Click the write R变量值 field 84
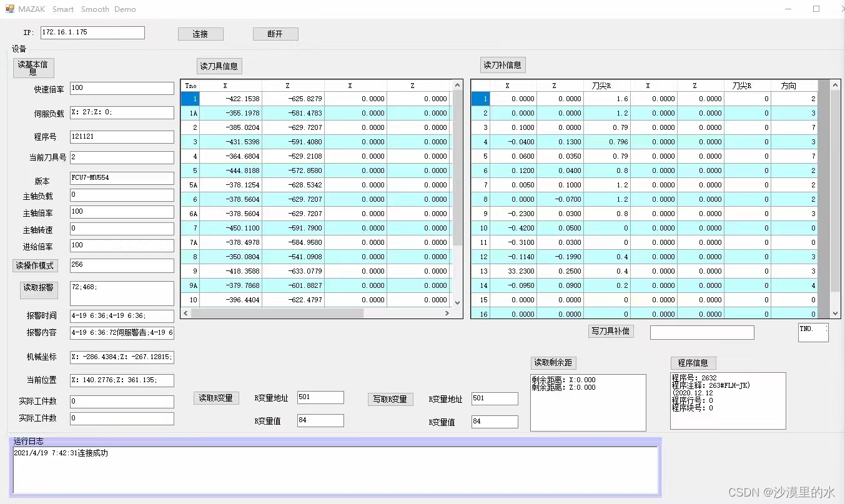The image size is (845, 504). [x=495, y=422]
